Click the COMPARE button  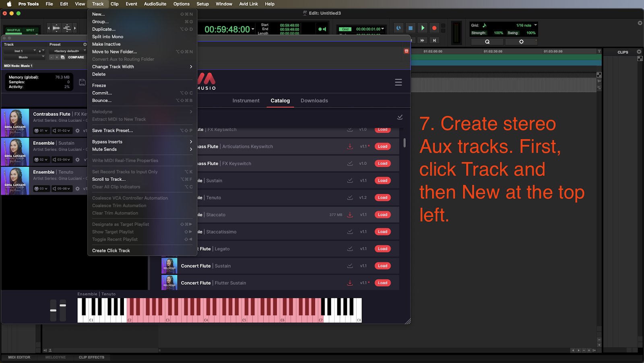(x=76, y=57)
